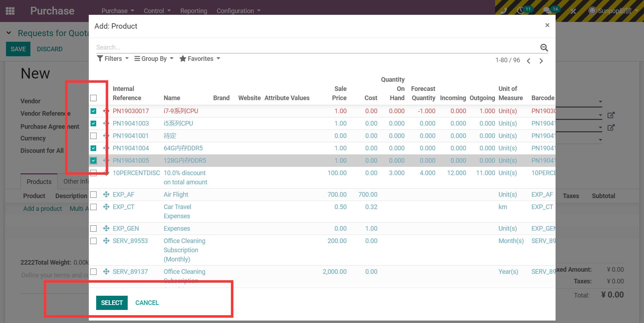Open the apps grid menu icon

pyautogui.click(x=10, y=11)
